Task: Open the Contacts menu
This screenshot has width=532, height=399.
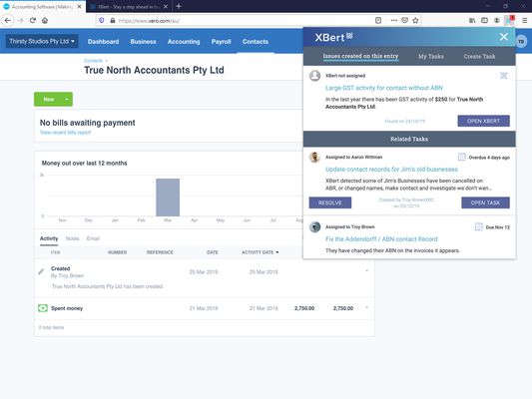Action: 256,41
